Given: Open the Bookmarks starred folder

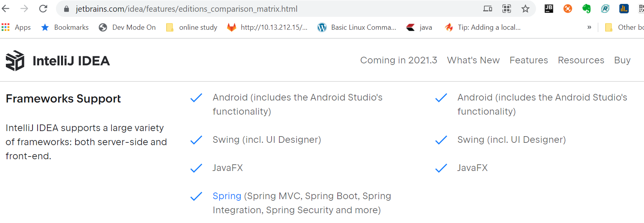Looking at the screenshot, I should 65,27.
